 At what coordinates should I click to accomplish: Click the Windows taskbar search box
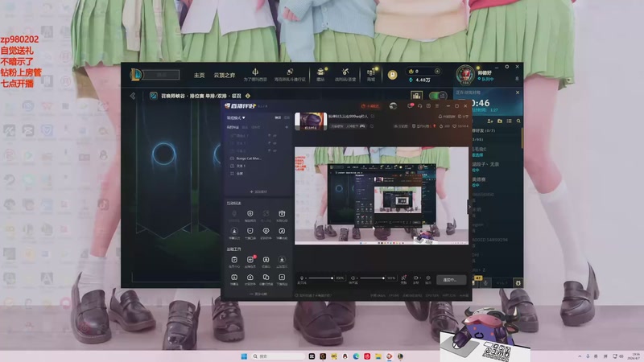point(279,356)
